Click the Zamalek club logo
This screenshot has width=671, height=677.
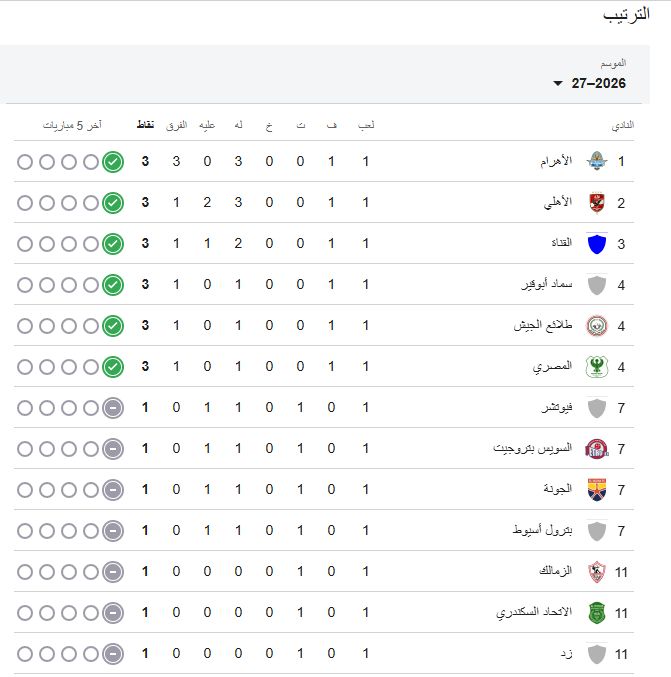(597, 572)
